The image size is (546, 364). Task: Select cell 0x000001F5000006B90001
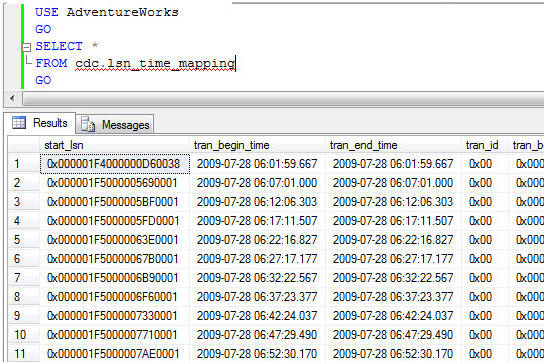pyautogui.click(x=115, y=278)
